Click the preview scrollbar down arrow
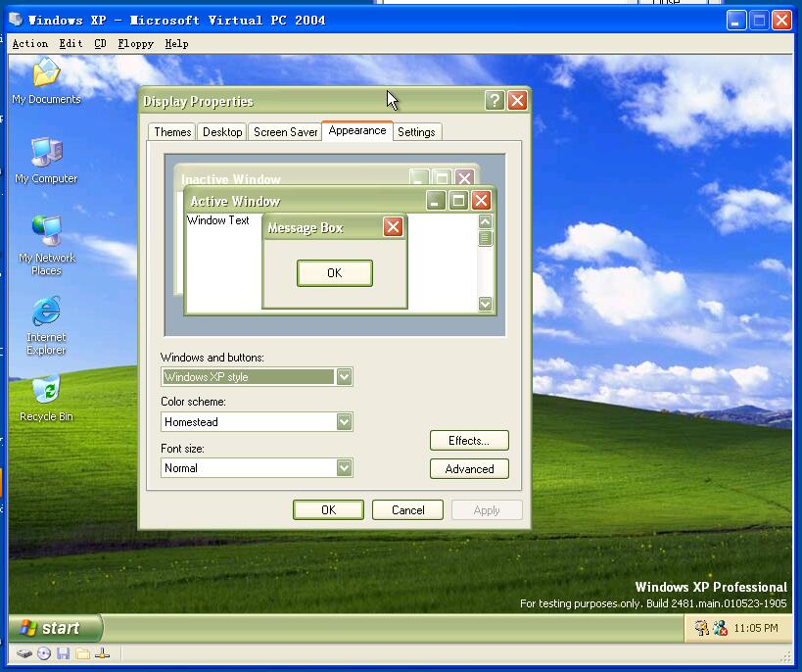This screenshot has width=802, height=672. [x=485, y=304]
